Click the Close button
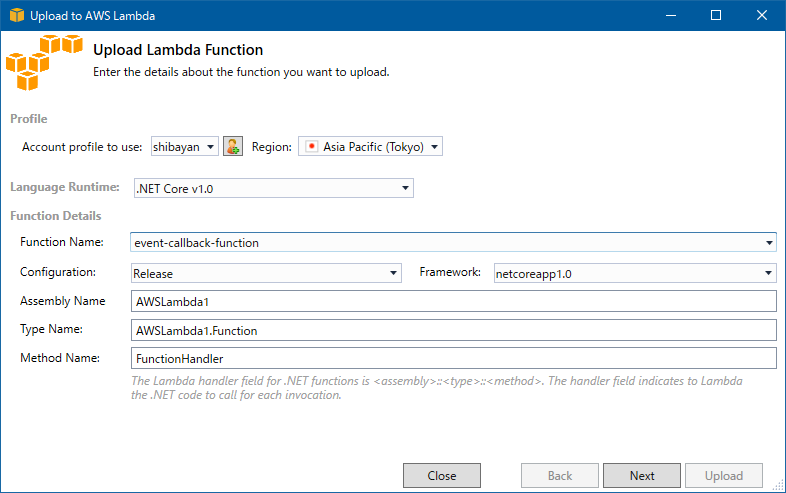This screenshot has width=786, height=493. [x=442, y=475]
